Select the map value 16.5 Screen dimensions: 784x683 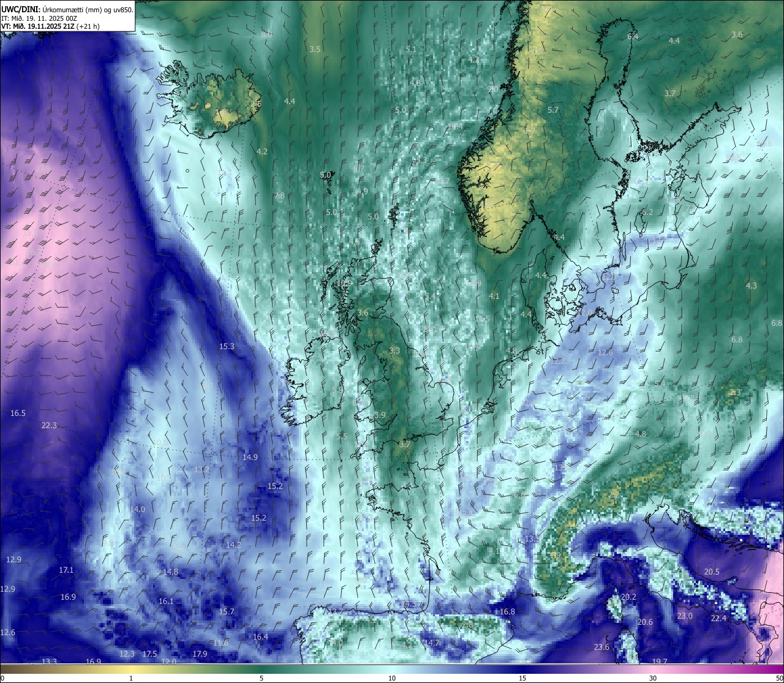pos(18,413)
